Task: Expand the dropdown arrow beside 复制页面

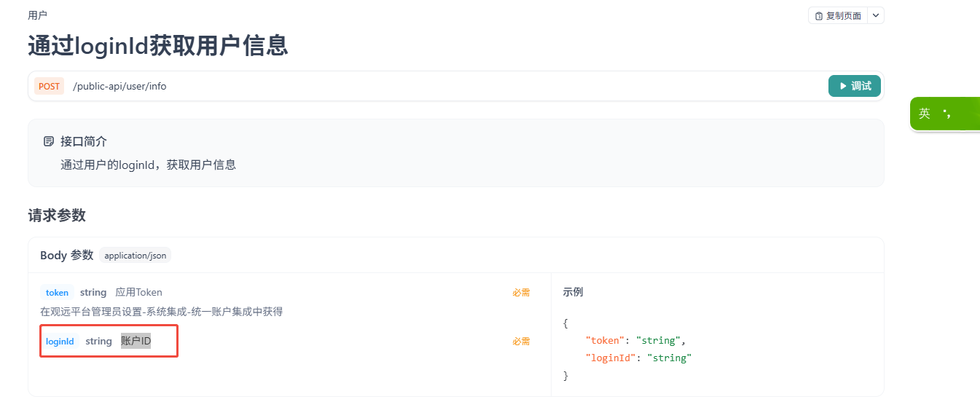Action: coord(876,15)
